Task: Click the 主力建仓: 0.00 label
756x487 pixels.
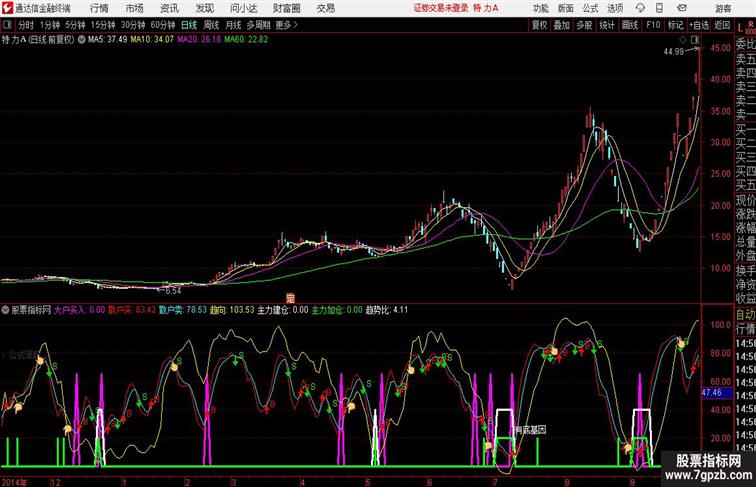Action: click(283, 310)
